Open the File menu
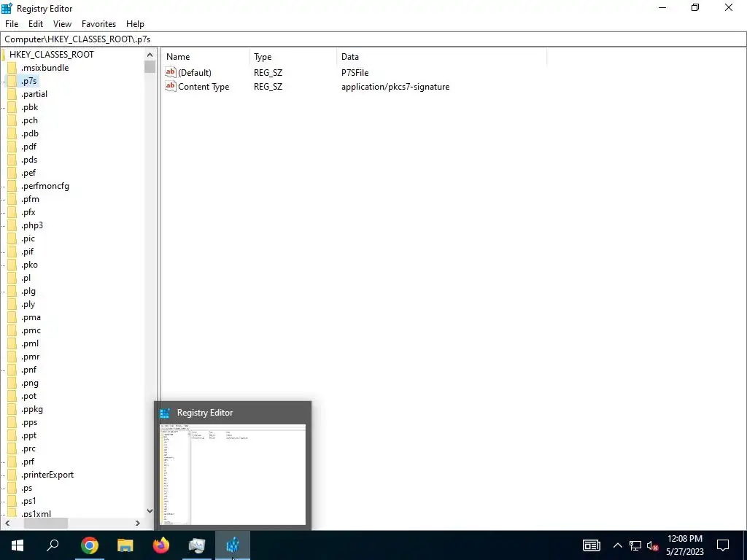 tap(12, 24)
